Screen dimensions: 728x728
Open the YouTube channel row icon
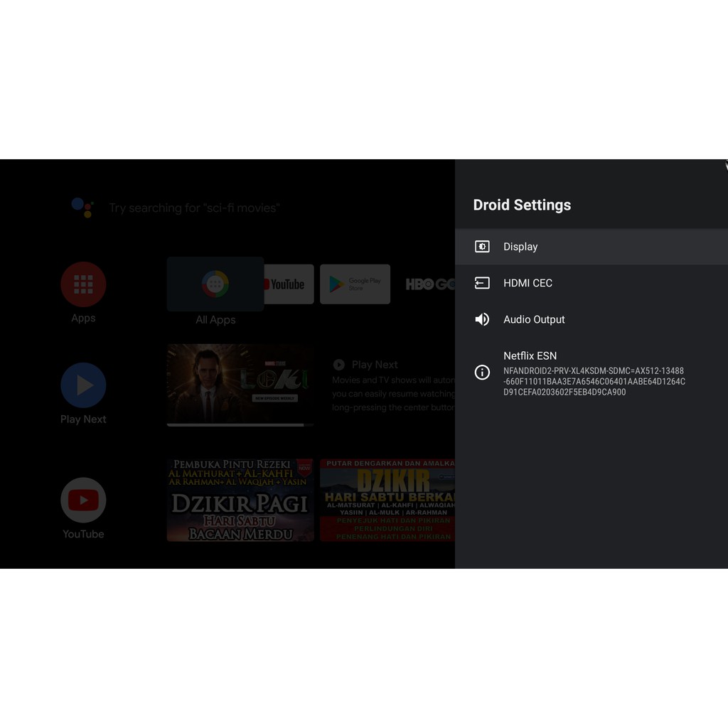coord(83,500)
